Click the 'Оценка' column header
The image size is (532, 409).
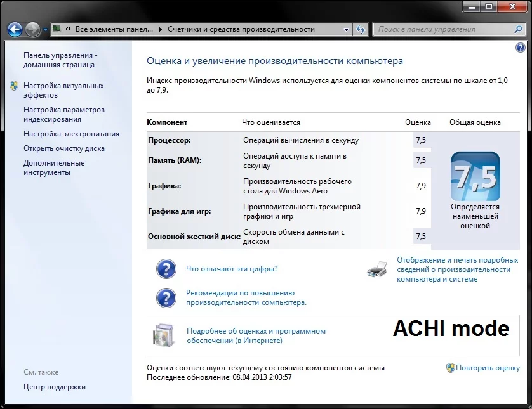coord(418,122)
